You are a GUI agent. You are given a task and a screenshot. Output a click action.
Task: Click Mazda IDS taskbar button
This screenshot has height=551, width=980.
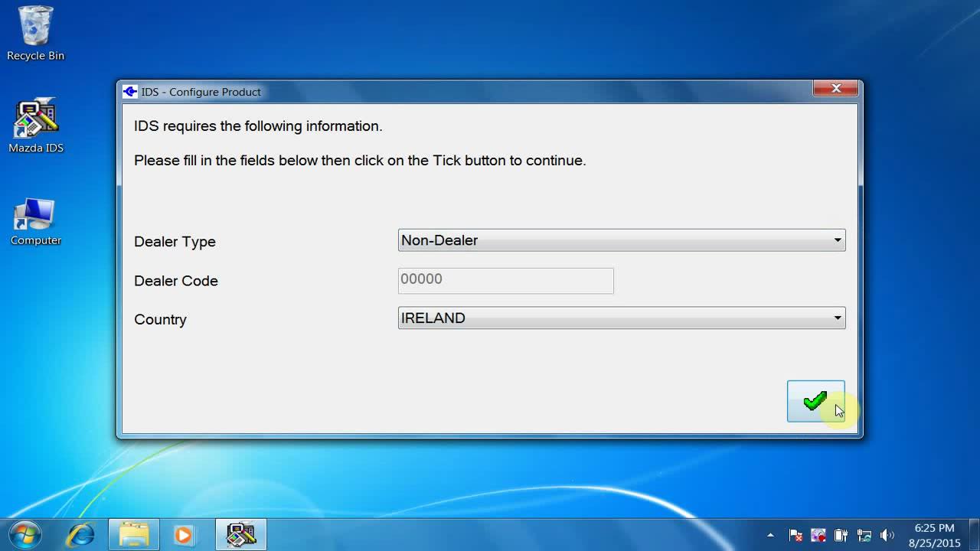(241, 535)
